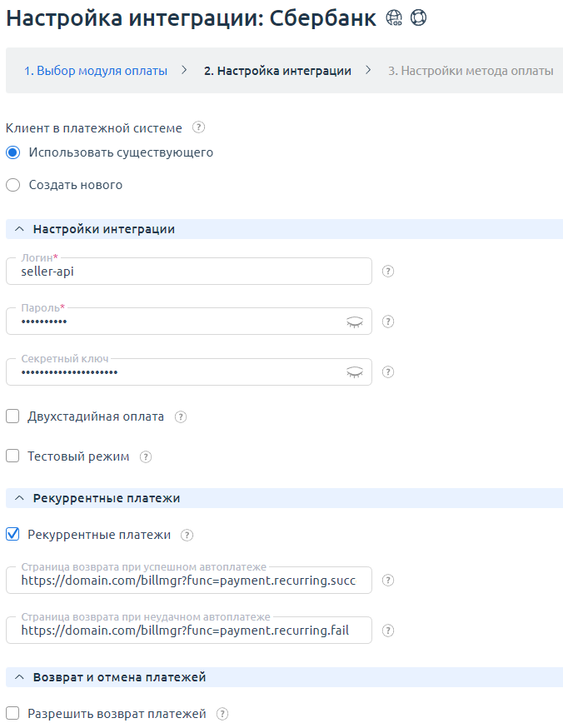Enable the Тестовый режим checkbox
The width and height of the screenshot is (563, 728).
(13, 456)
